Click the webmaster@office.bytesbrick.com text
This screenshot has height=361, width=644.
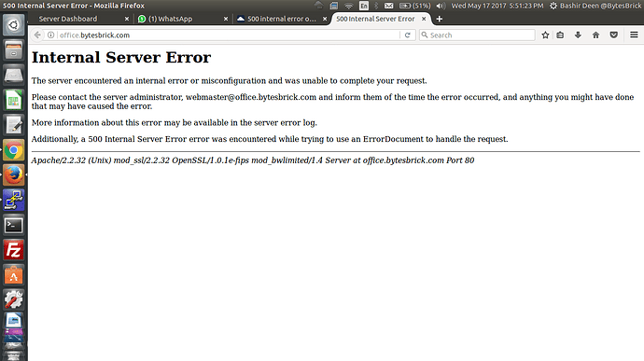[251, 97]
